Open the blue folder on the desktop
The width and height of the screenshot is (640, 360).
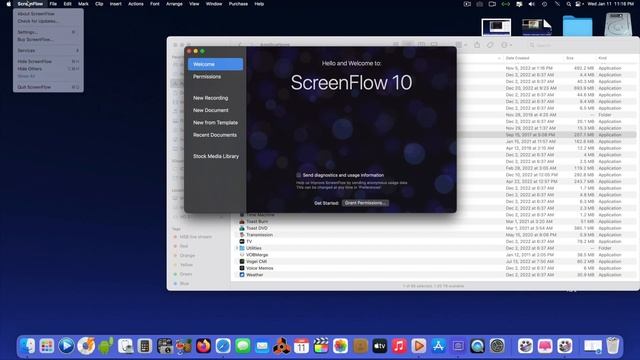point(577,26)
